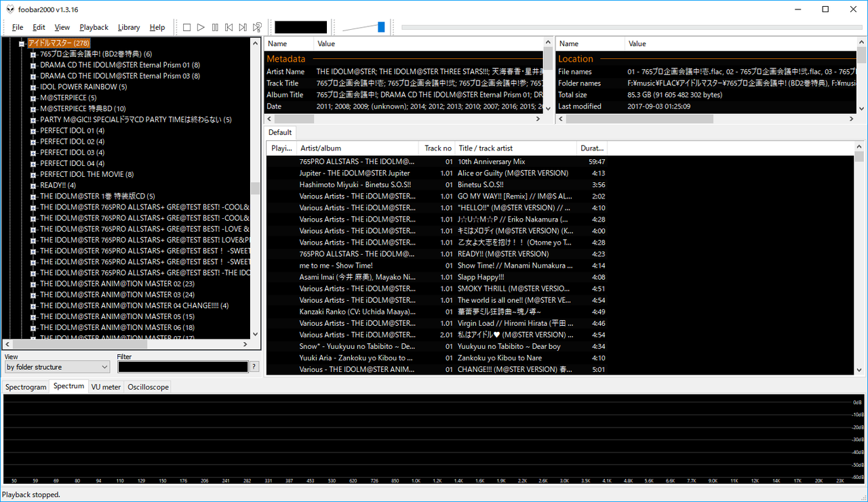Click the foobar2000 alien title icon
Viewport: 868px width, 502px height.
tap(10, 9)
